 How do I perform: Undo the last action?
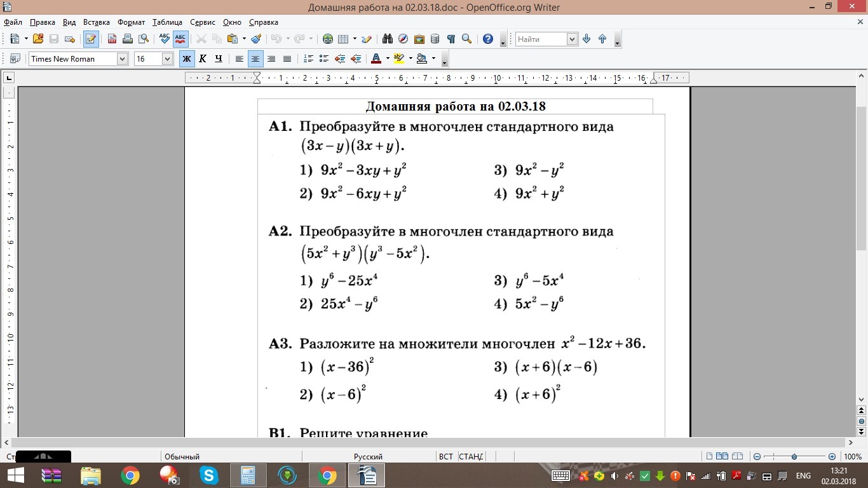276,39
